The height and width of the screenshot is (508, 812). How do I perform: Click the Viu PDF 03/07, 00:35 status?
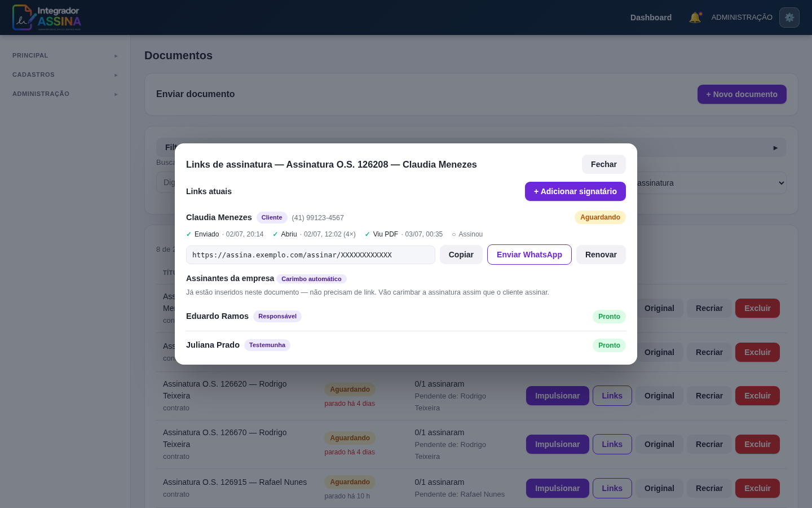pyautogui.click(x=404, y=234)
